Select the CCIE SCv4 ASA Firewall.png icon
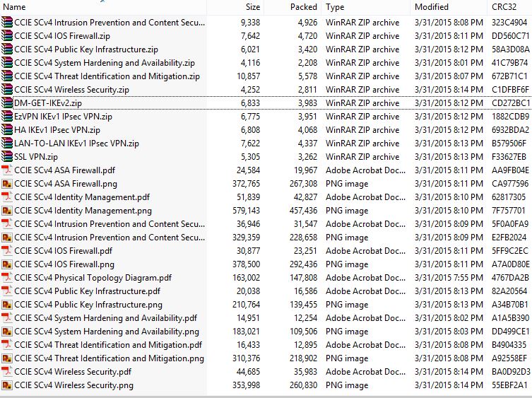 coord(7,184)
